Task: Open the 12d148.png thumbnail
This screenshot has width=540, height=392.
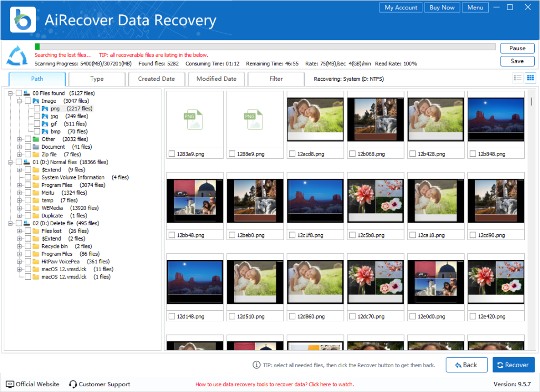Action: point(195,281)
